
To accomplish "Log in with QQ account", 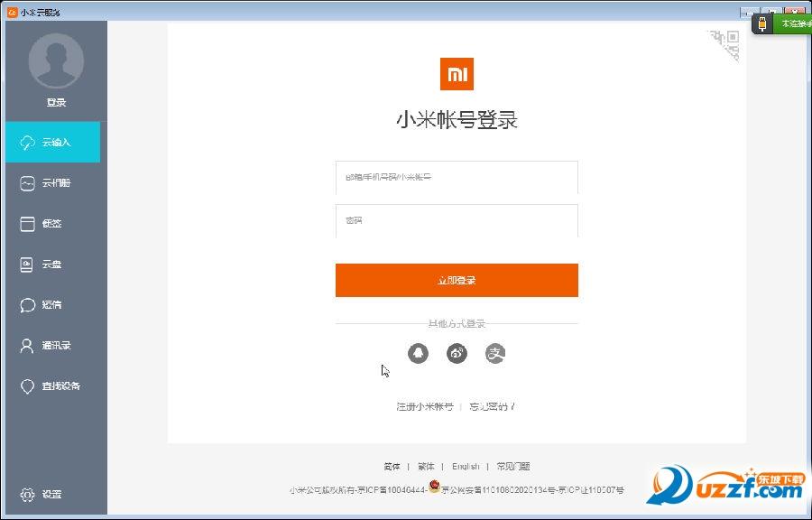I will pos(418,353).
